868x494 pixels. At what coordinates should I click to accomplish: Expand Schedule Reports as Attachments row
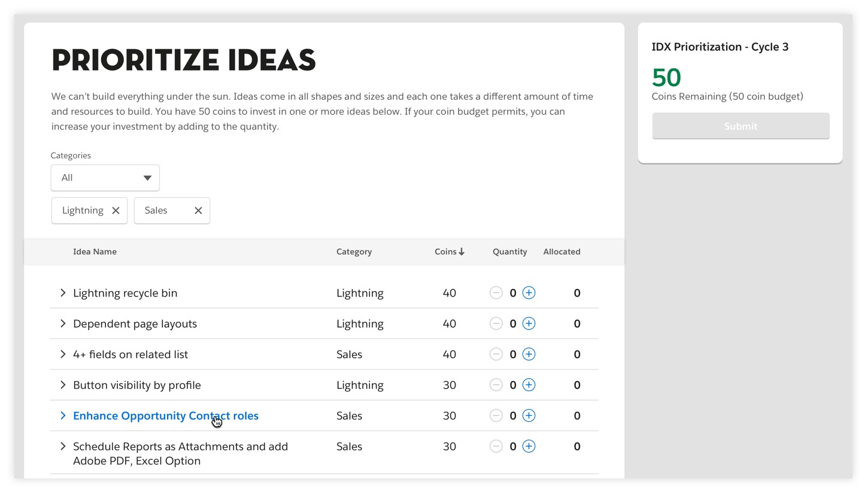63,447
